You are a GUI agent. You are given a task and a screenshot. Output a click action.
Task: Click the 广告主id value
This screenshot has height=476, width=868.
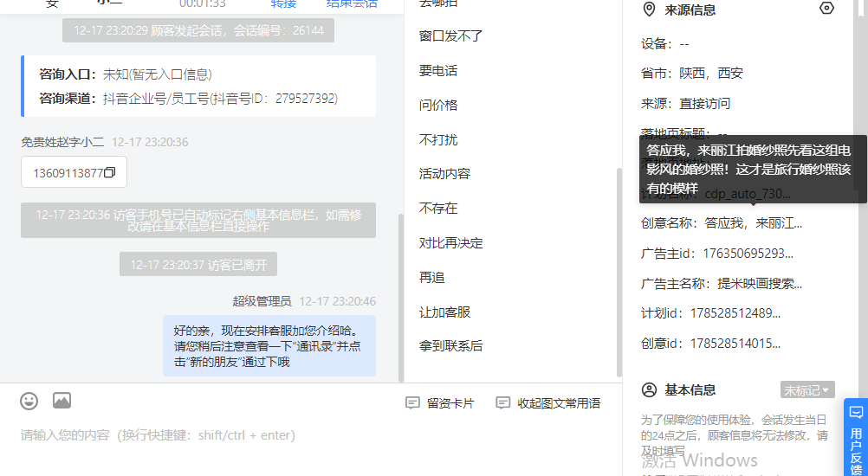click(x=748, y=254)
